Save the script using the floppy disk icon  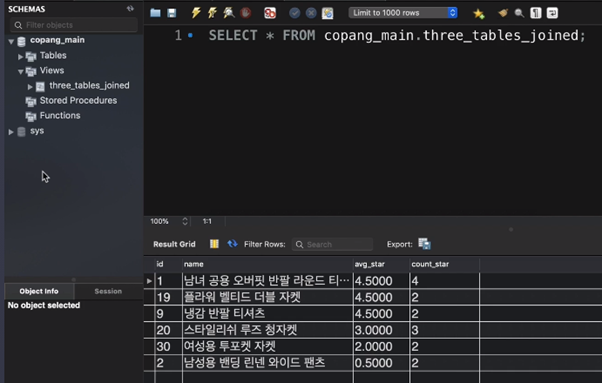[x=172, y=13]
